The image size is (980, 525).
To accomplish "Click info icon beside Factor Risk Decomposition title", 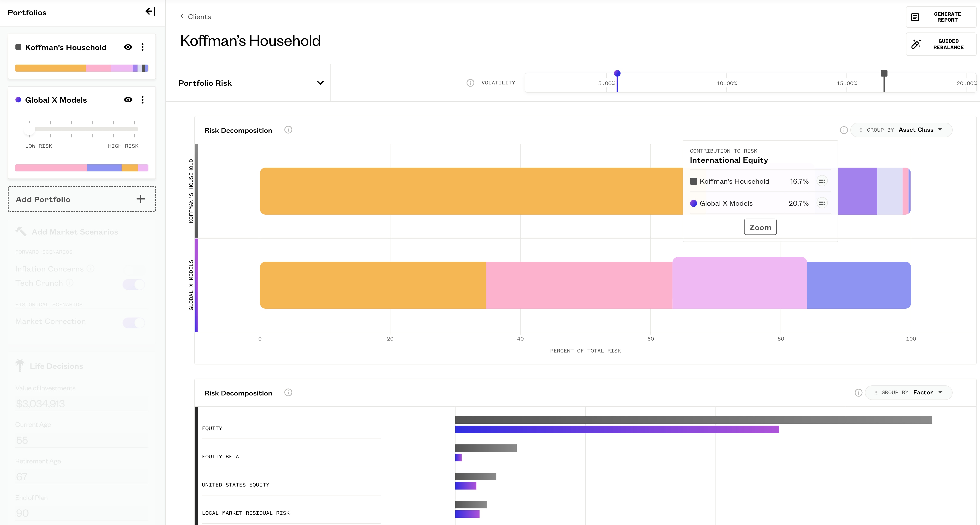I will 288,393.
